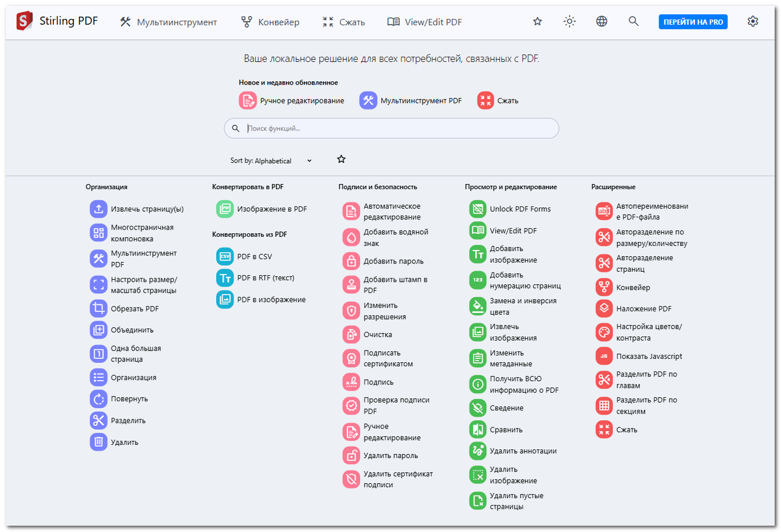
Task: Open the recent Сжать shortcut icon
Action: point(486,100)
